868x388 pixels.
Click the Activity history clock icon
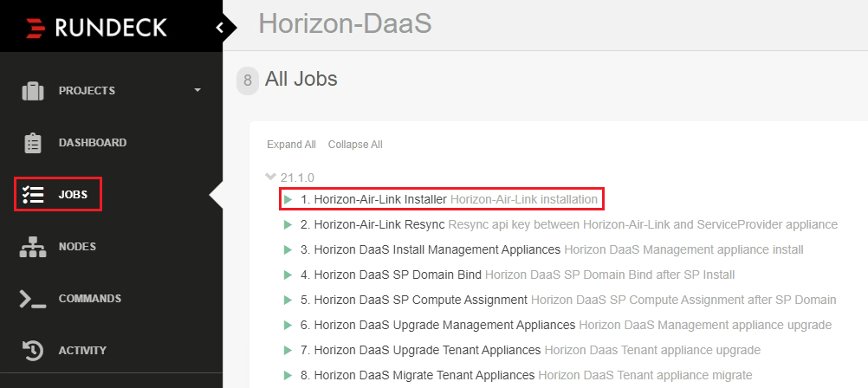coord(33,351)
